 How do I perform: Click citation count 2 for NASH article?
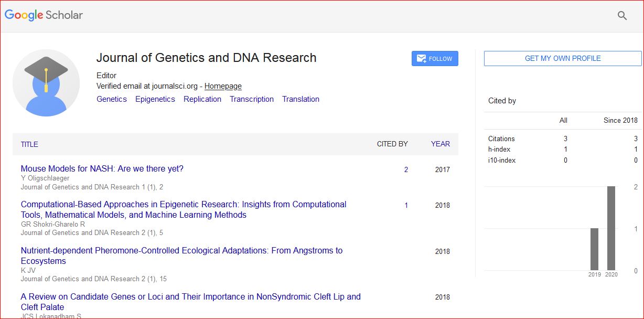tap(406, 169)
